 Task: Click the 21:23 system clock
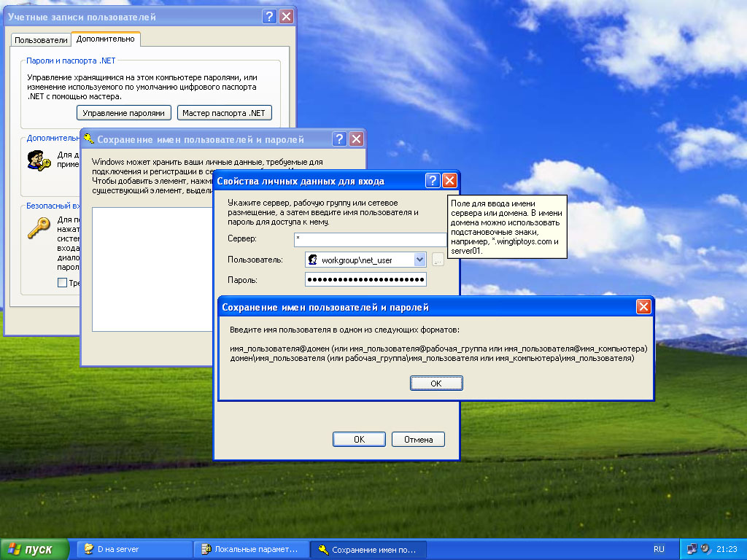coord(727,549)
